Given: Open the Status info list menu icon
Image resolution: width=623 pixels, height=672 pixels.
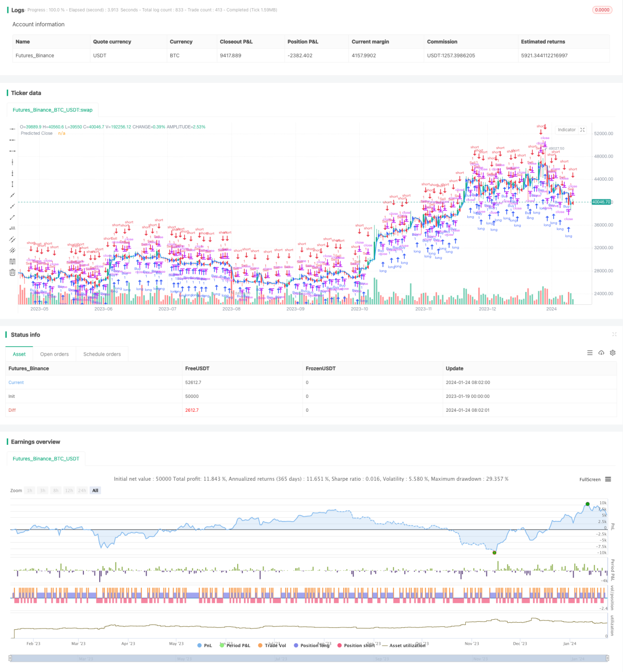Looking at the screenshot, I should click(590, 353).
